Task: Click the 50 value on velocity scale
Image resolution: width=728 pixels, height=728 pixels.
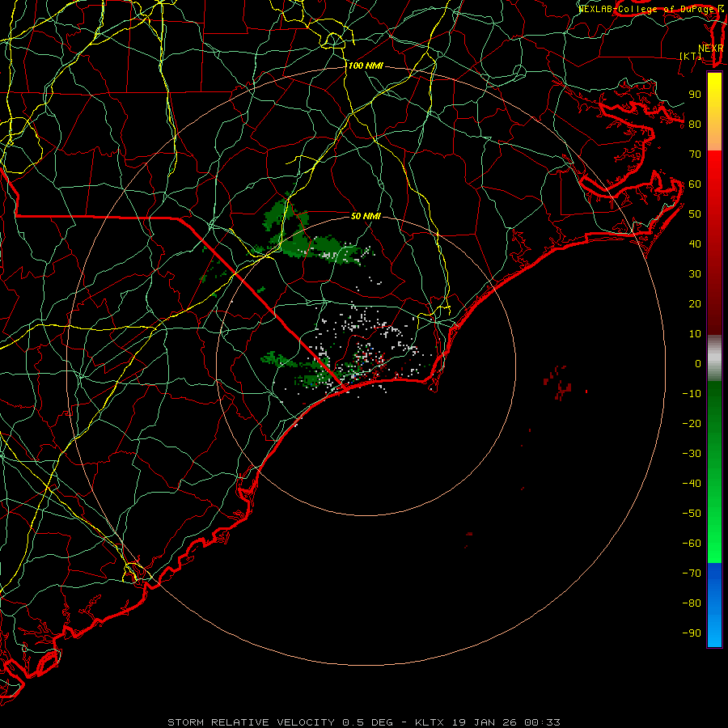Action: tap(695, 214)
